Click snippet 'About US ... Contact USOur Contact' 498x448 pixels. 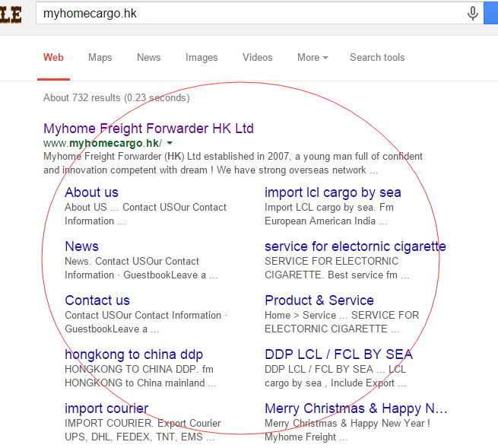click(145, 207)
